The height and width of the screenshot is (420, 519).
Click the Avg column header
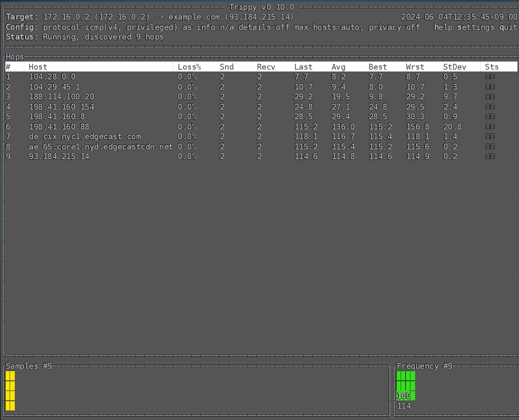click(x=338, y=67)
